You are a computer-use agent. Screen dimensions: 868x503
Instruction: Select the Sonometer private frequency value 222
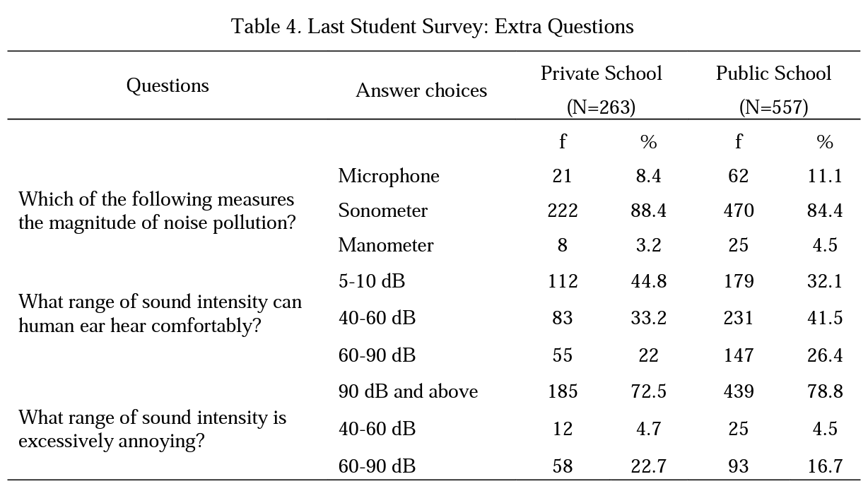pos(563,211)
